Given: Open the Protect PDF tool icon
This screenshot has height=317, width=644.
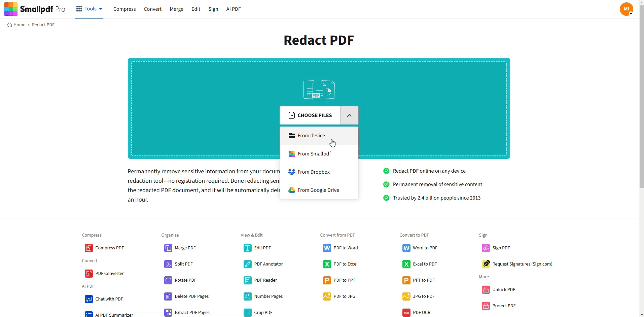Looking at the screenshot, I should point(486,306).
